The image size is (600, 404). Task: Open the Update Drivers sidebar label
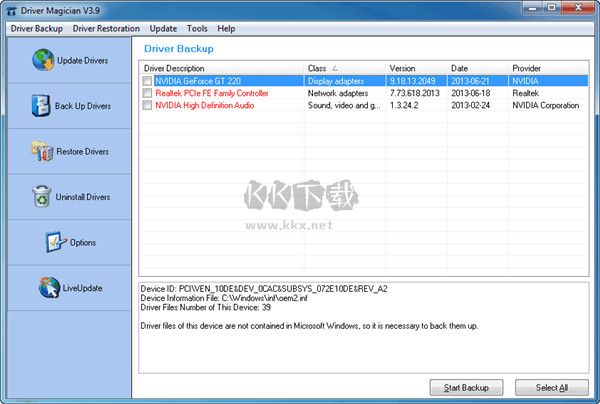[82, 60]
